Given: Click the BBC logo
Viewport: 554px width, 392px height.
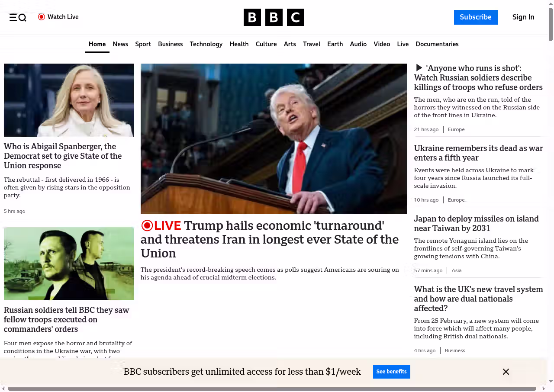Looking at the screenshot, I should pyautogui.click(x=274, y=17).
